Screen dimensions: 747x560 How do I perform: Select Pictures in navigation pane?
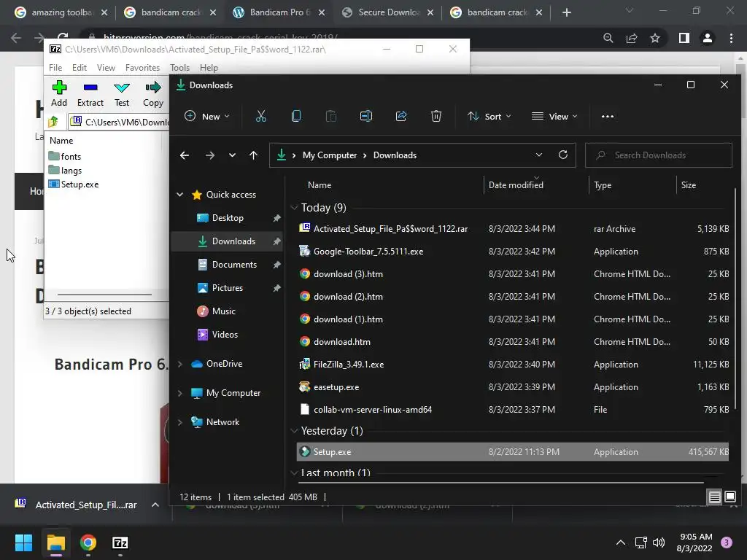coord(228,288)
